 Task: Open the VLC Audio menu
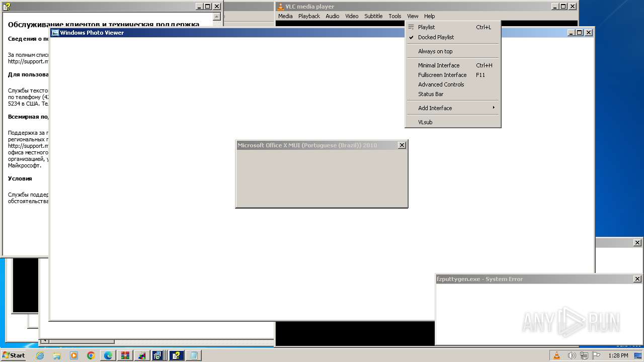(x=333, y=16)
